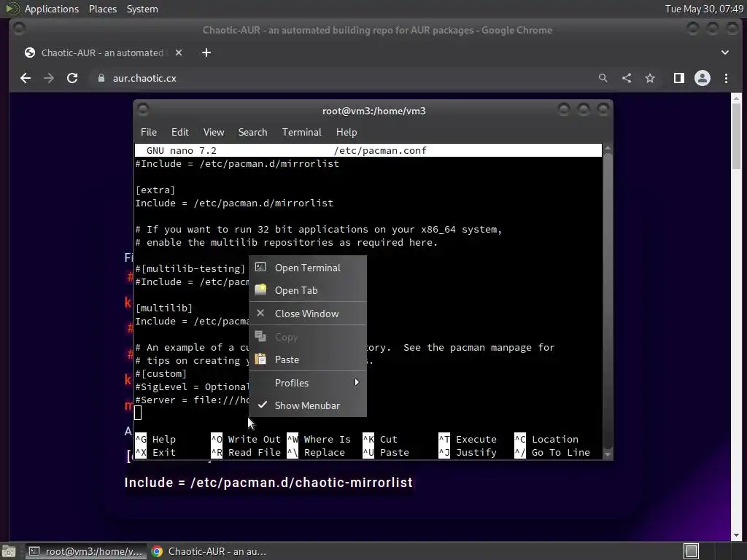Open the Places menu in top panel
Image resolution: width=747 pixels, height=560 pixels.
click(x=102, y=9)
